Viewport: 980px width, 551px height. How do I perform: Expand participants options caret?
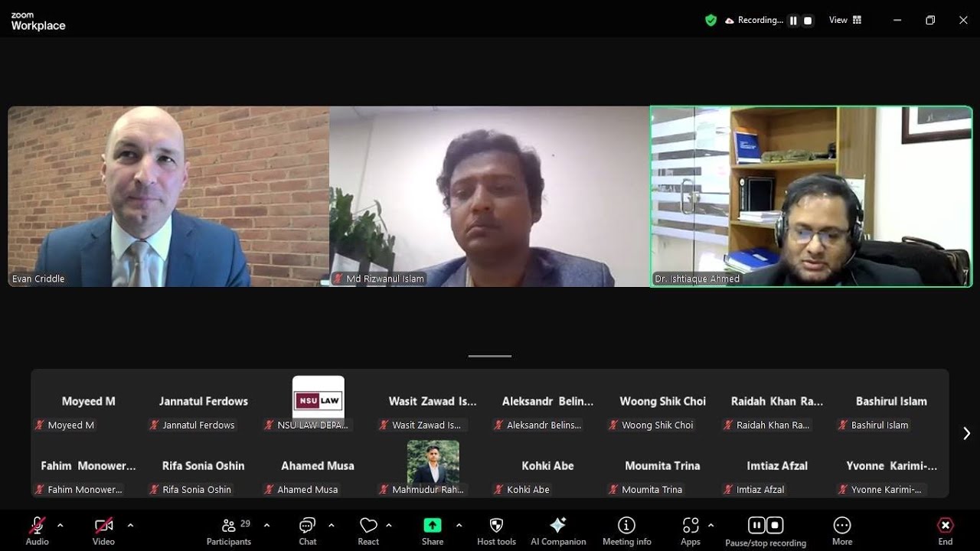coord(266,525)
